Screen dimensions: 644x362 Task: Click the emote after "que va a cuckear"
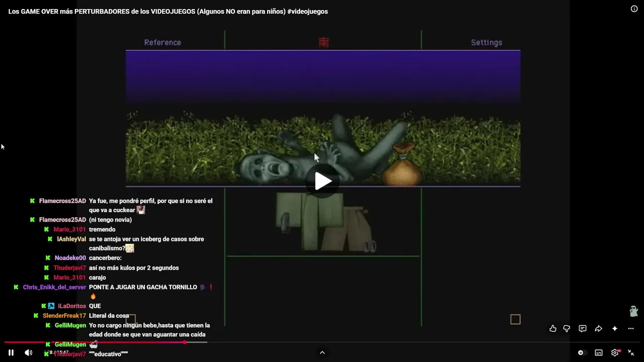[141, 210]
